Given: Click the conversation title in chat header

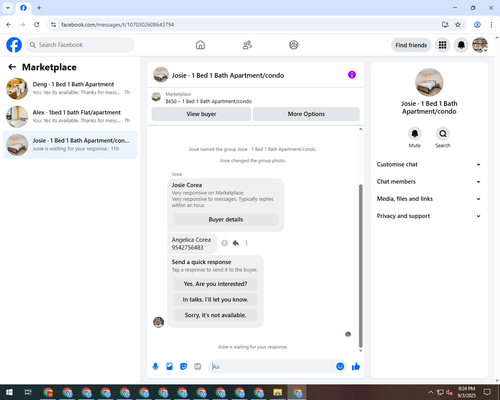Looking at the screenshot, I should (228, 75).
